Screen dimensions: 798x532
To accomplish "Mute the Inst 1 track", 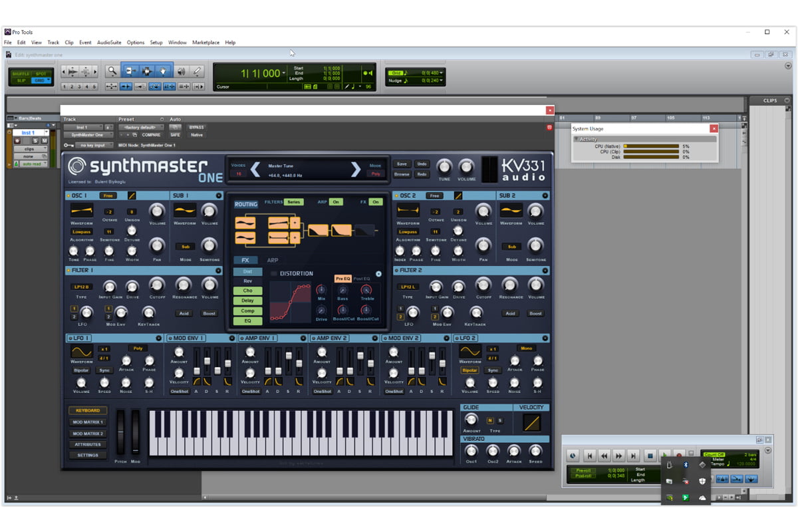I will click(x=45, y=141).
